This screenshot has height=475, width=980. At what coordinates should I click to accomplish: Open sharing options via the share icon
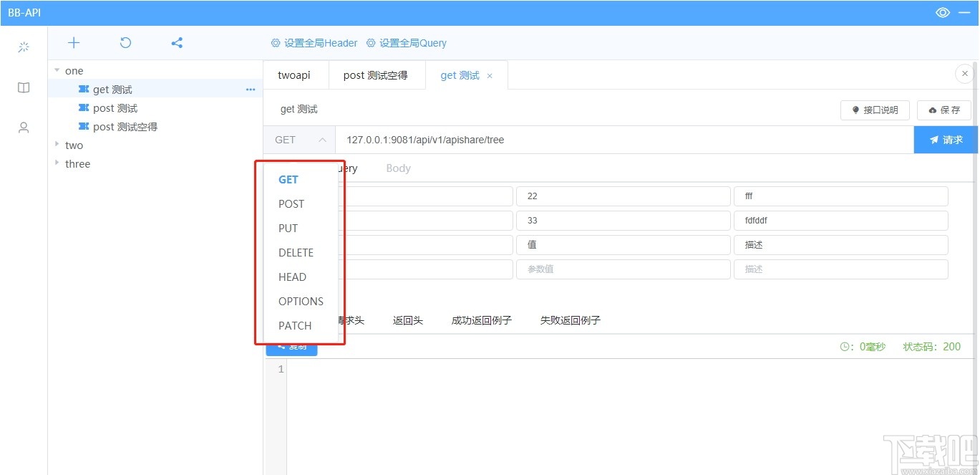point(176,42)
